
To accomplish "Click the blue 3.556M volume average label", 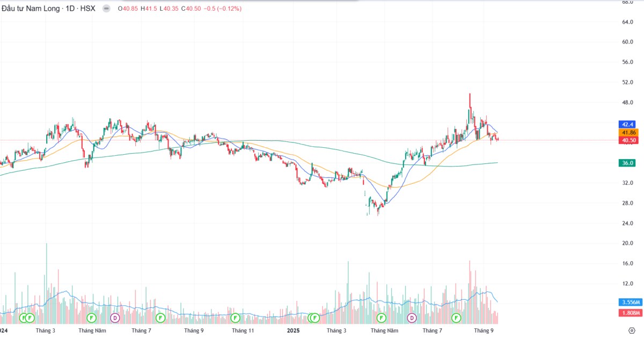I will [x=629, y=302].
